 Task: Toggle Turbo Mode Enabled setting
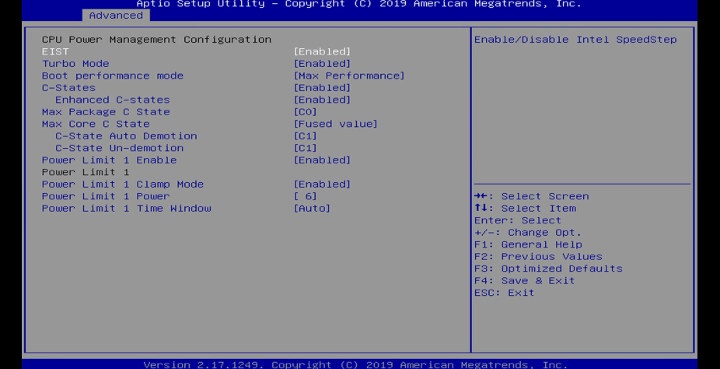click(322, 63)
